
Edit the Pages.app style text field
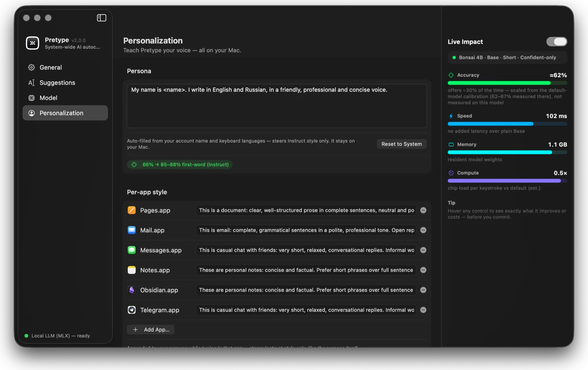[306, 210]
